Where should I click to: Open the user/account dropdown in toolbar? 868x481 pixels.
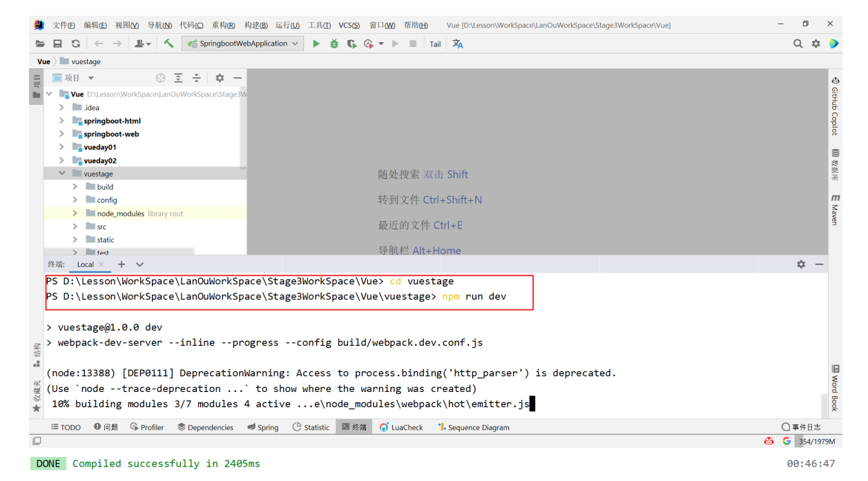[x=143, y=43]
